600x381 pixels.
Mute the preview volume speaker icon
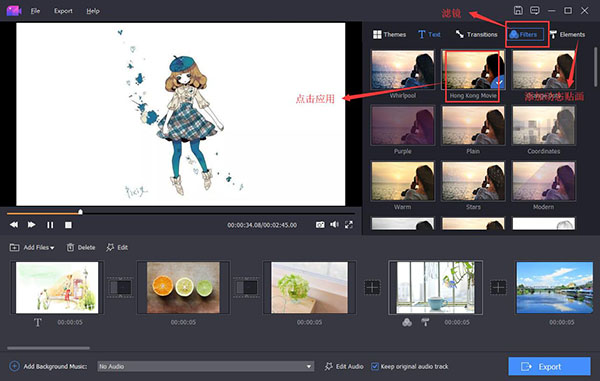pyautogui.click(x=334, y=225)
